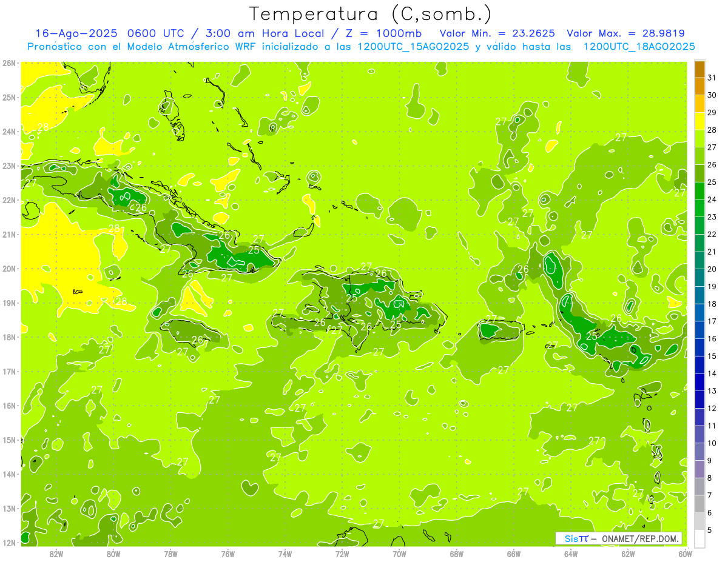Click the "Valor Max. = 28.9819" text

(626, 33)
